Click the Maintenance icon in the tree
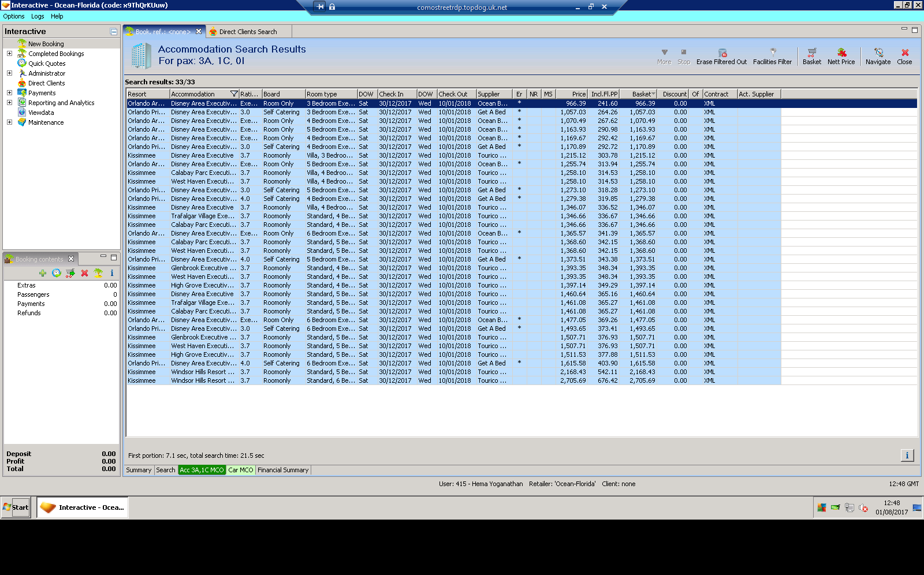This screenshot has width=924, height=575. pyautogui.click(x=22, y=122)
